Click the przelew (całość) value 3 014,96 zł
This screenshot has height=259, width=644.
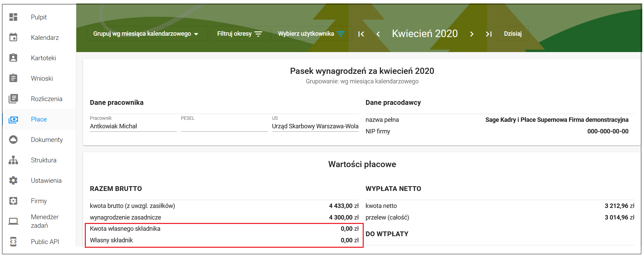pyautogui.click(x=619, y=217)
